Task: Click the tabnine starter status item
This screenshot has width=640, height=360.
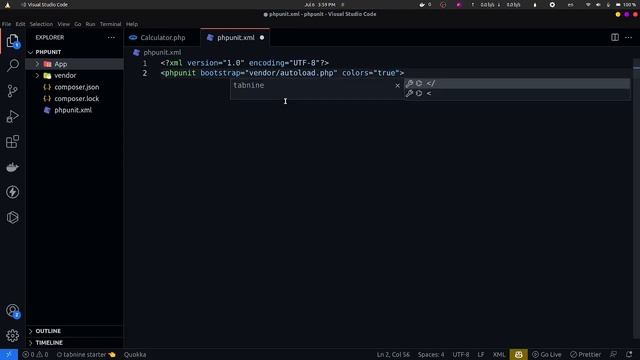Action: [x=86, y=354]
